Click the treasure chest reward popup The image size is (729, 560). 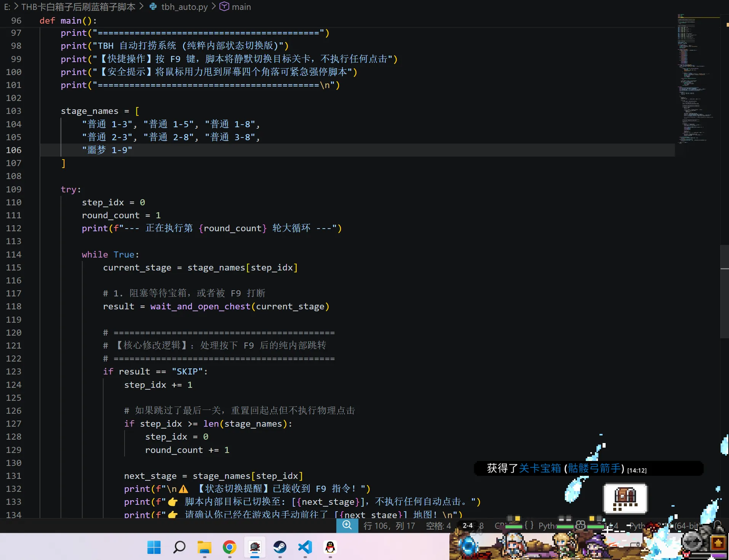click(625, 498)
